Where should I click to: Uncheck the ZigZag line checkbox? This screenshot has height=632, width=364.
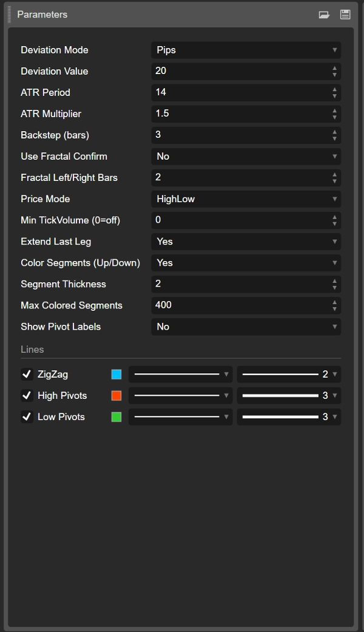point(27,374)
